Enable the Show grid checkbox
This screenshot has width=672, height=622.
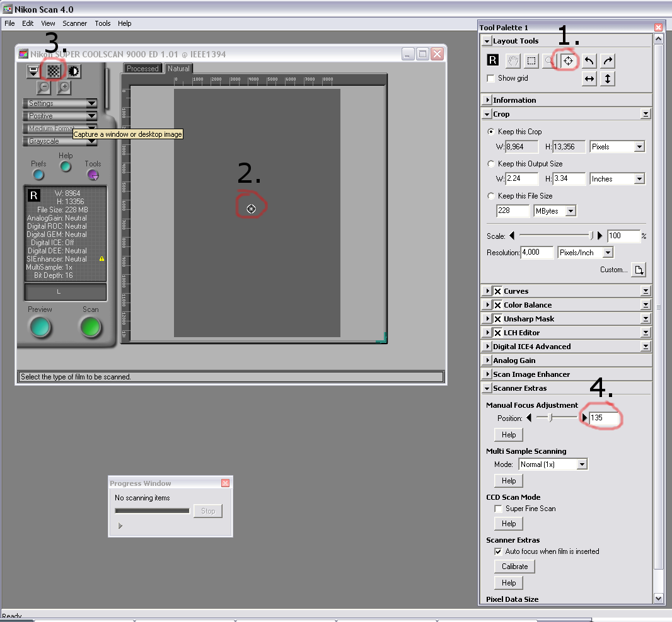(x=491, y=78)
